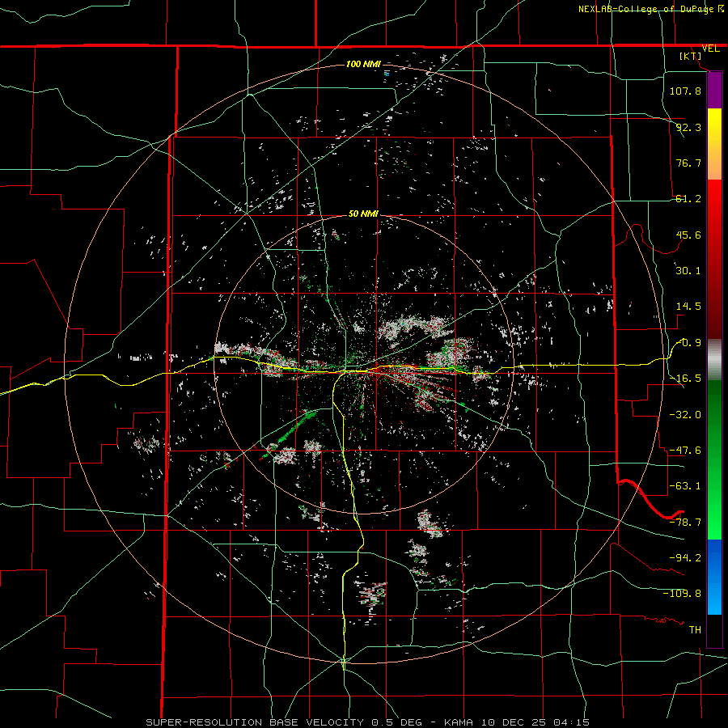Select the -94.2 scale value
The image size is (728, 728).
point(685,557)
